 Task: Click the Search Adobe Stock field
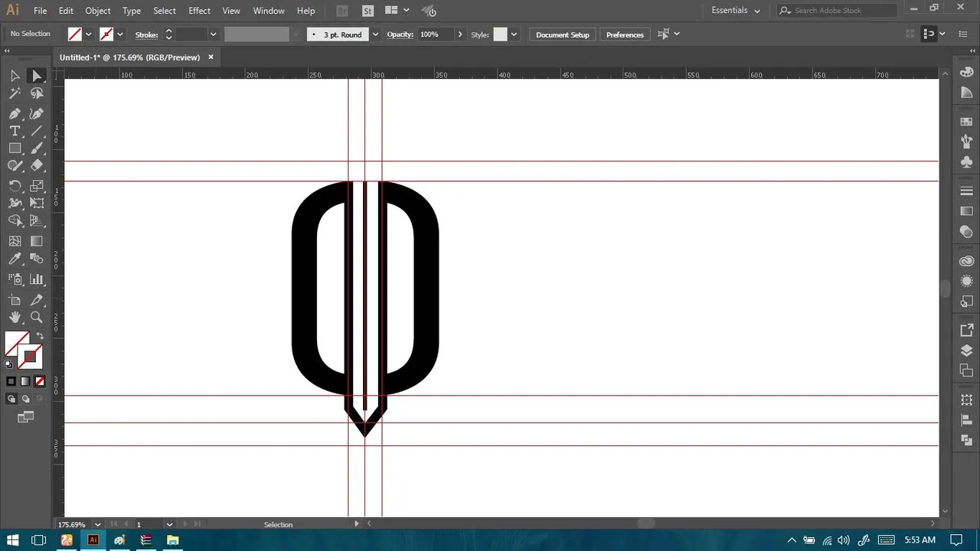tap(837, 11)
